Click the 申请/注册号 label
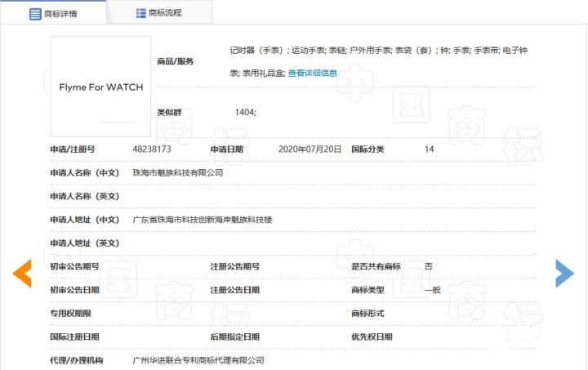Image resolution: width=588 pixels, height=370 pixels. pyautogui.click(x=73, y=149)
